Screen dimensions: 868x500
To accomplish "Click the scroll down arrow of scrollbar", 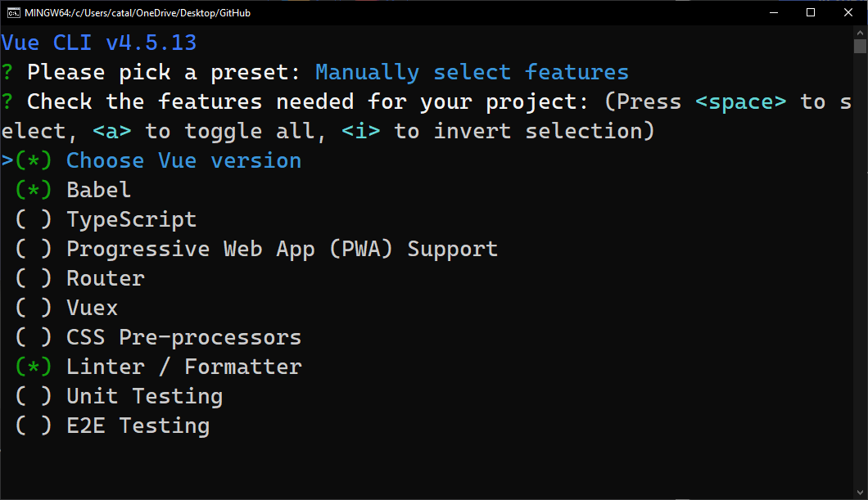I will tap(860, 492).
